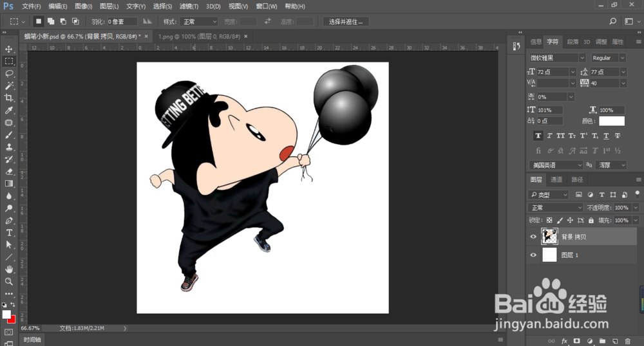The height and width of the screenshot is (346, 644).
Task: Open the 图像(I) menu
Action: pyautogui.click(x=83, y=6)
